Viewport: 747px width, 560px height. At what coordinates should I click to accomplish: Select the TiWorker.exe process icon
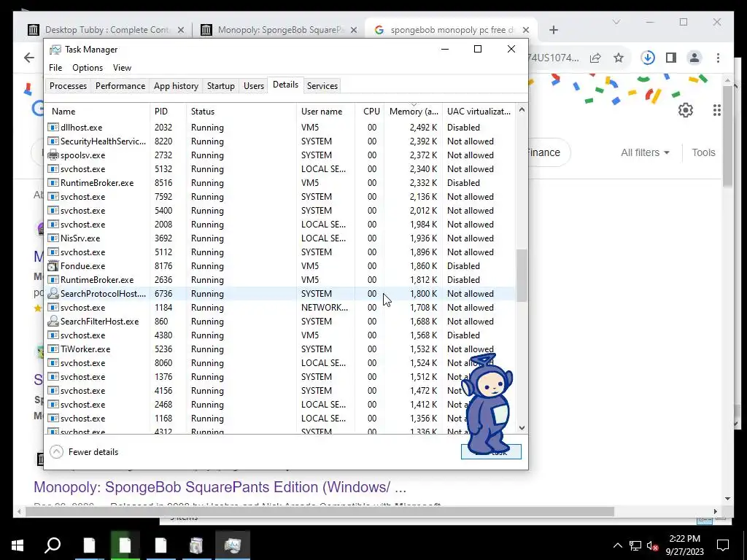(x=53, y=349)
